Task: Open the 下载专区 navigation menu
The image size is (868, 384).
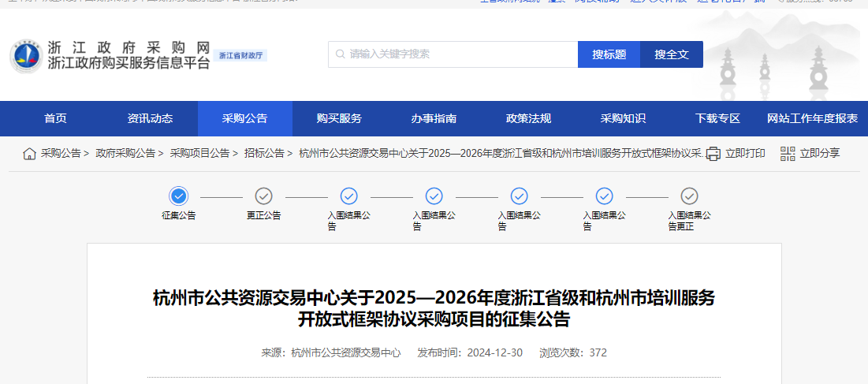Action: tap(717, 119)
